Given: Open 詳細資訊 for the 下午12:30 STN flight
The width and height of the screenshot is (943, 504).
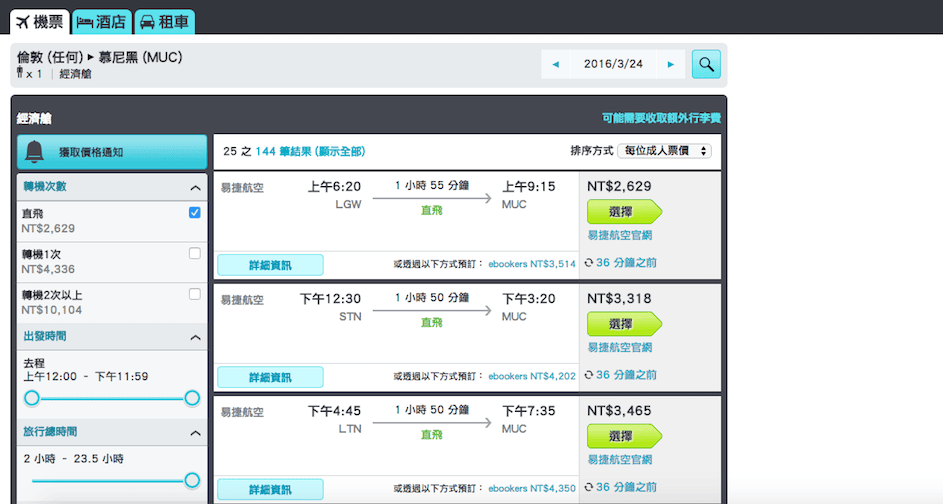Looking at the screenshot, I should click(x=270, y=377).
